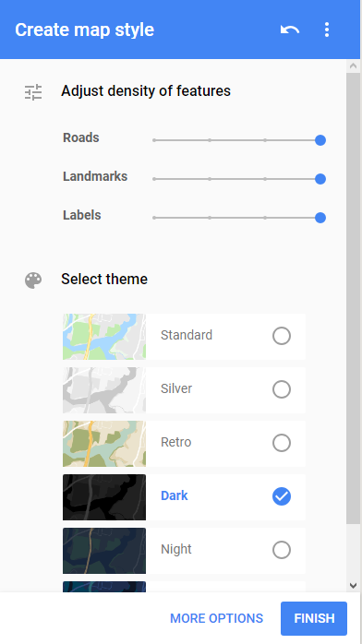Click the Standard theme map thumbnail
Screen dimensions: 362x644
(x=104, y=337)
